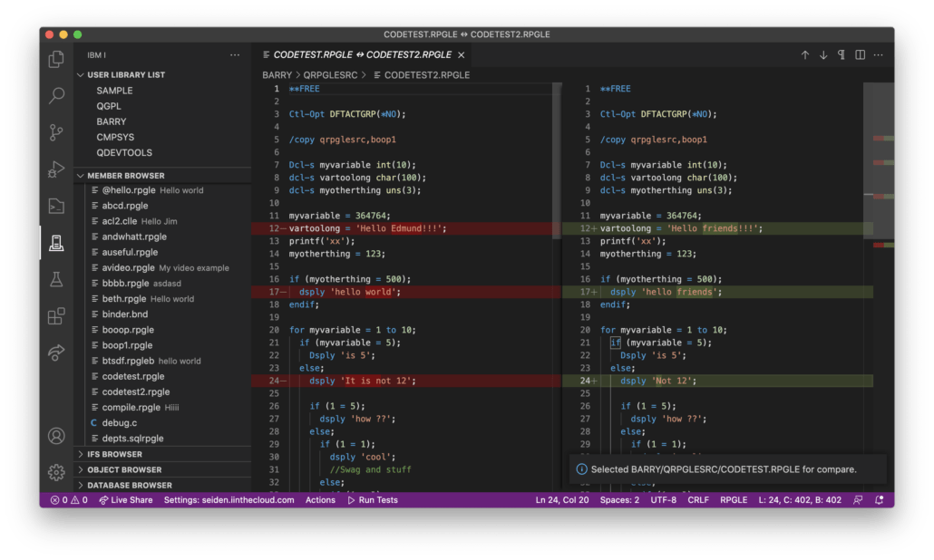
Task: Toggle the notifications bell
Action: click(x=878, y=499)
